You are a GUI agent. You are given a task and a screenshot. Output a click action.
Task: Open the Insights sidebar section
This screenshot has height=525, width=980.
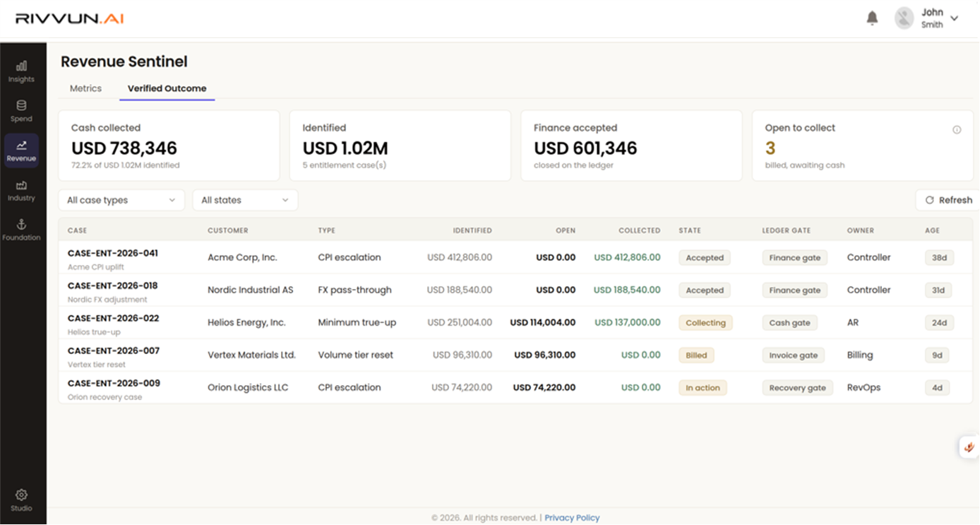coord(21,71)
